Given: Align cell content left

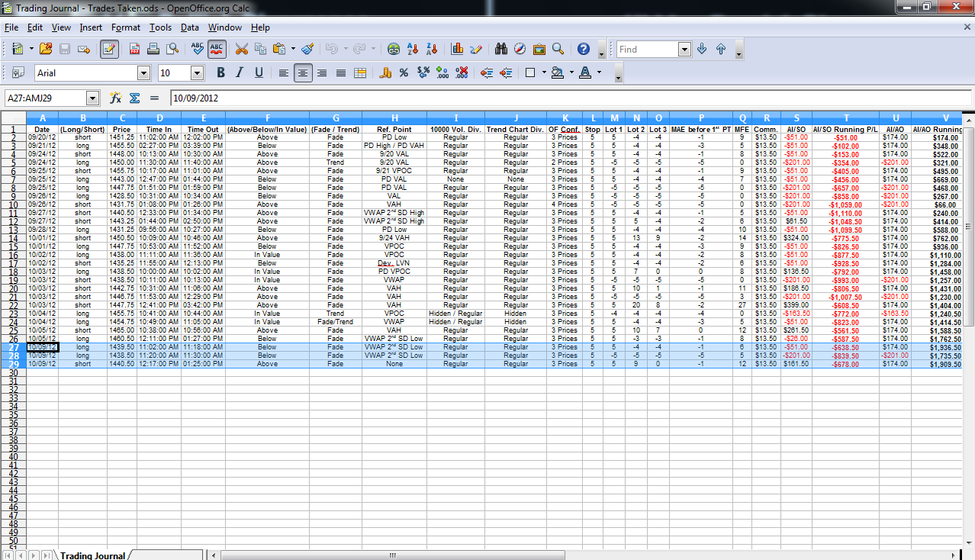Looking at the screenshot, I should 284,72.
